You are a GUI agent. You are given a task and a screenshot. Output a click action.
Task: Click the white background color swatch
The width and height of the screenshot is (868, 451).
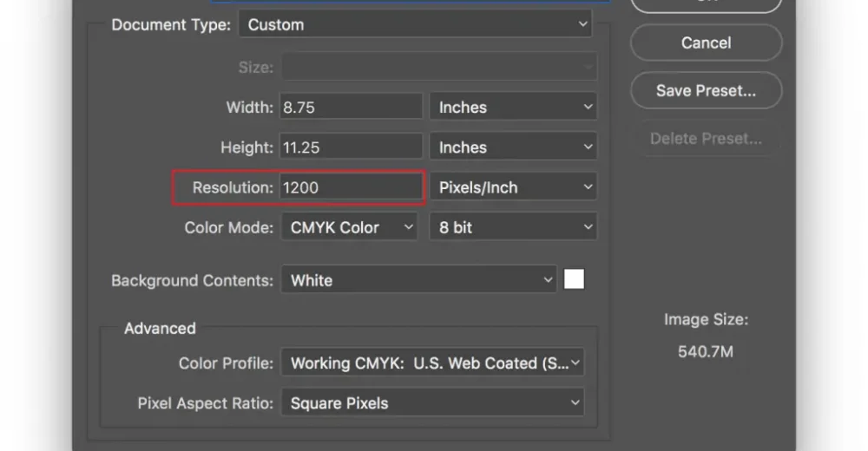pos(574,279)
